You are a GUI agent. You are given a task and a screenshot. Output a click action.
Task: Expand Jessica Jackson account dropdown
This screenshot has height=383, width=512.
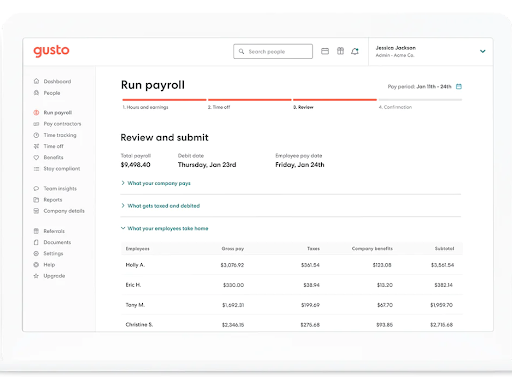point(482,51)
